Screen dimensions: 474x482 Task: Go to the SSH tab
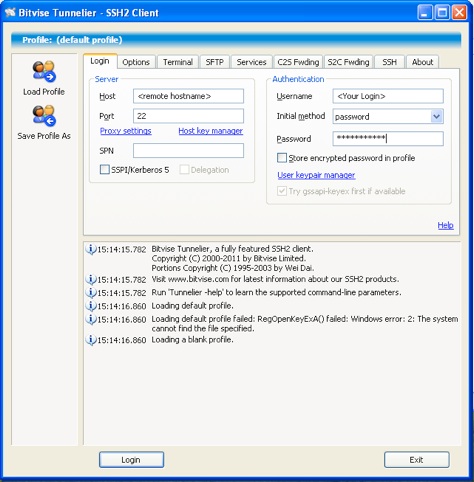click(x=389, y=62)
